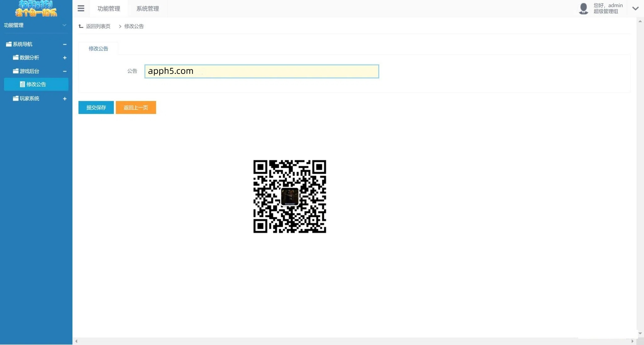This screenshot has height=345, width=644.
Task: Click the 玩家系统 folder icon
Action: (x=16, y=99)
